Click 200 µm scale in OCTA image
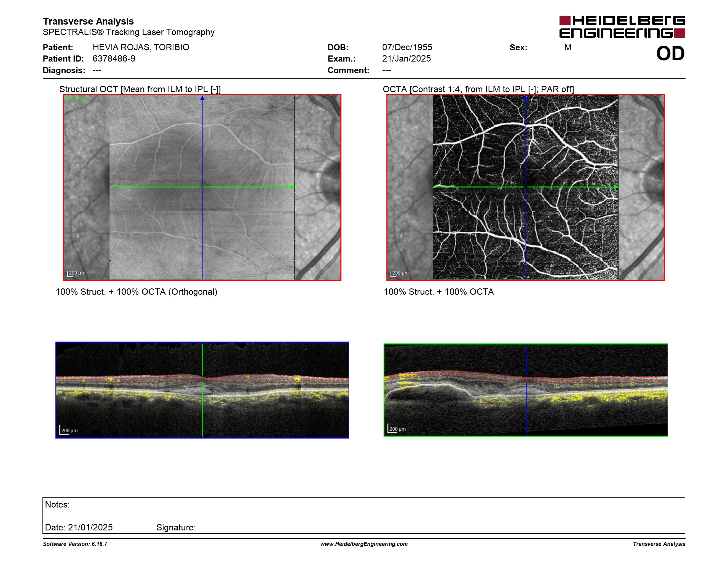 400,273
